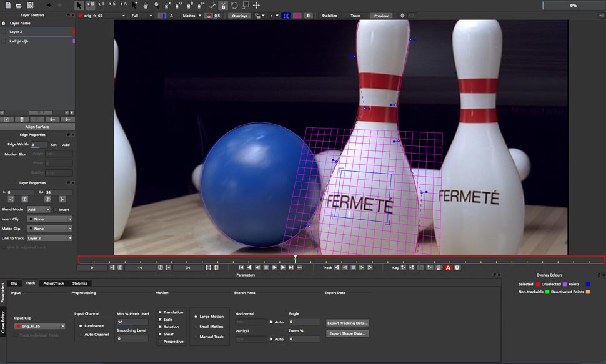The image size is (606, 364).
Task: Click the Save project icon
Action: click(x=30, y=5)
